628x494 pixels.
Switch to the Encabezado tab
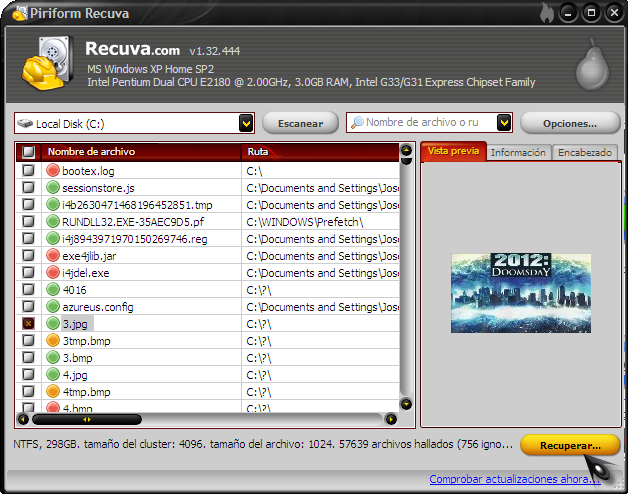585,153
